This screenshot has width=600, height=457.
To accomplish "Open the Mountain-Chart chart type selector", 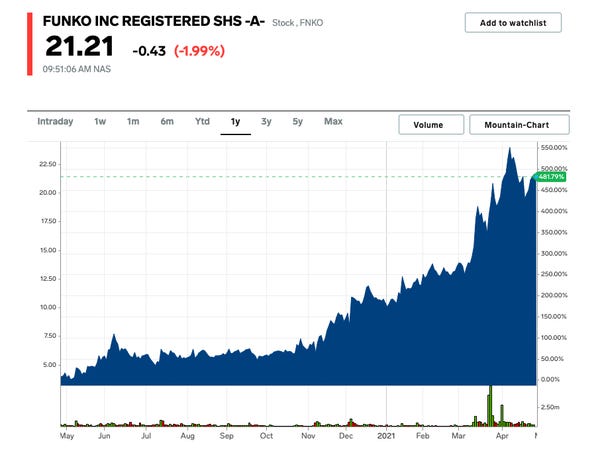I will point(519,125).
